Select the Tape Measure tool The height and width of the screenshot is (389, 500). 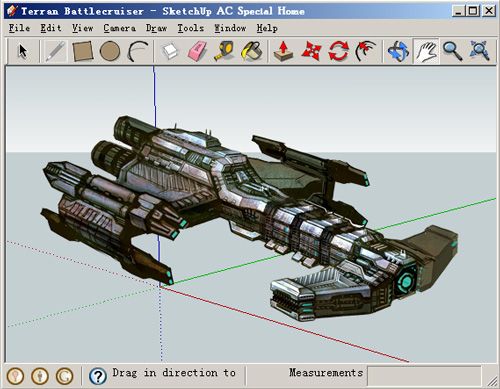coord(224,51)
